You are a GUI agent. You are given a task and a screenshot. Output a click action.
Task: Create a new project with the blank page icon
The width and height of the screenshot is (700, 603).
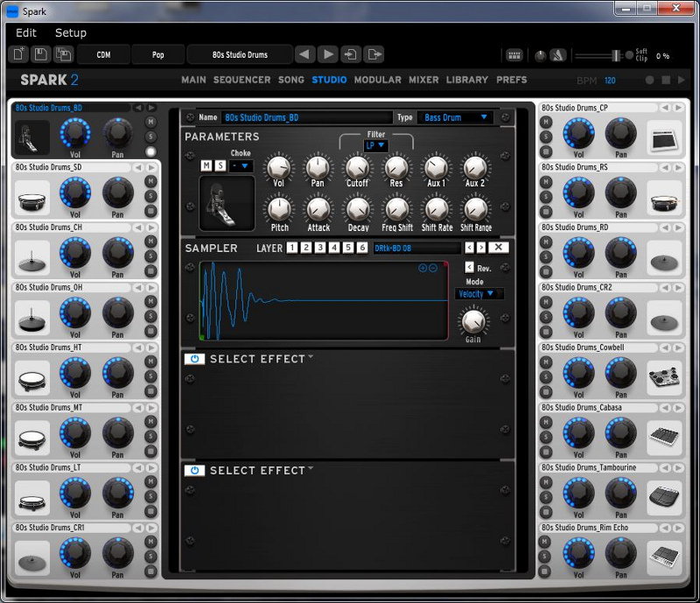click(18, 54)
